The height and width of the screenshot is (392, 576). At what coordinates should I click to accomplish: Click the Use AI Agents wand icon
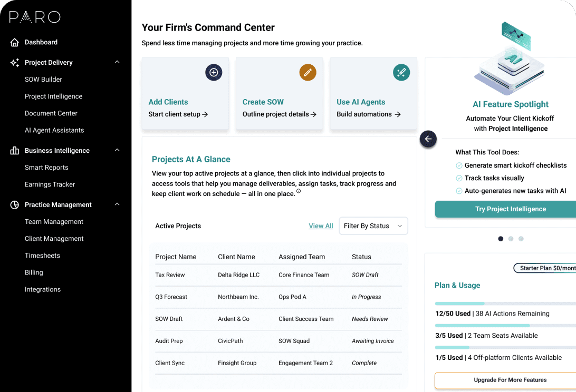(401, 72)
